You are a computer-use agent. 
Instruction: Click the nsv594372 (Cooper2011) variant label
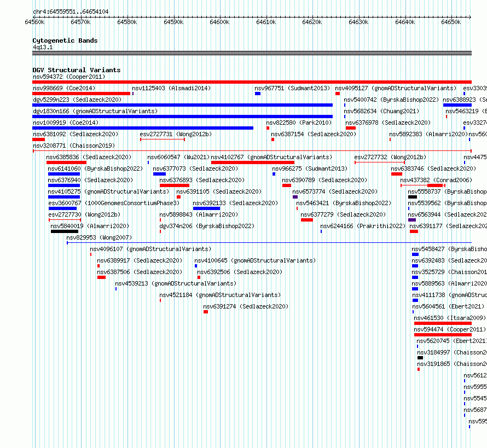(69, 77)
